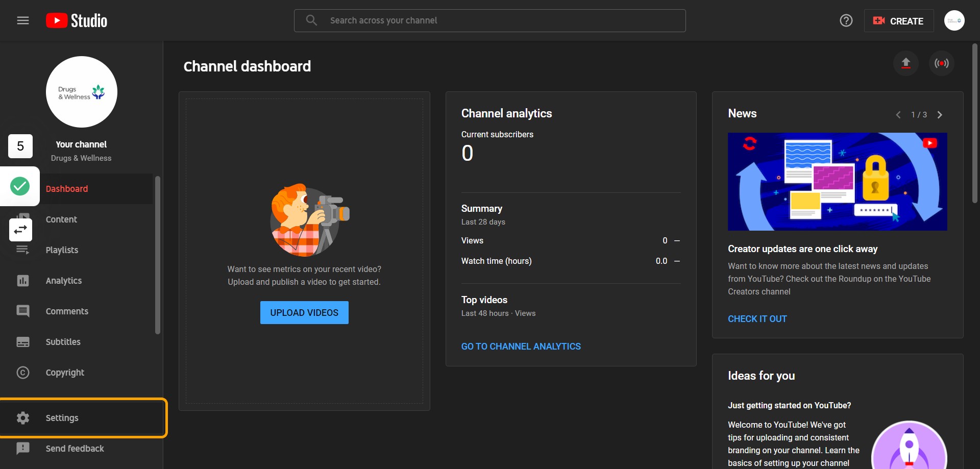Show the previous News item
This screenshot has height=469, width=980.
tap(898, 115)
